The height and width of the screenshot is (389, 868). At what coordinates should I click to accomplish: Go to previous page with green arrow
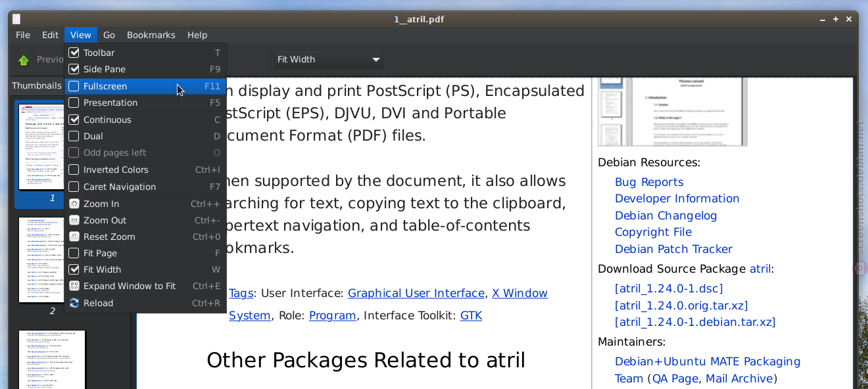coord(24,60)
